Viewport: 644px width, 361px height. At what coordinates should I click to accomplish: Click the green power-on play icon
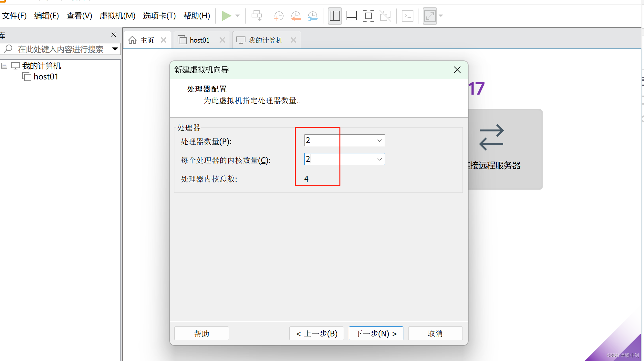pos(226,15)
